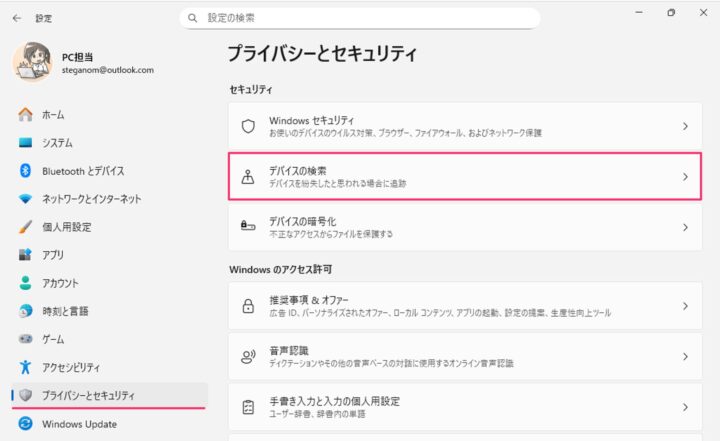Click the search magnifier icon
This screenshot has width=720, height=441.
192,18
